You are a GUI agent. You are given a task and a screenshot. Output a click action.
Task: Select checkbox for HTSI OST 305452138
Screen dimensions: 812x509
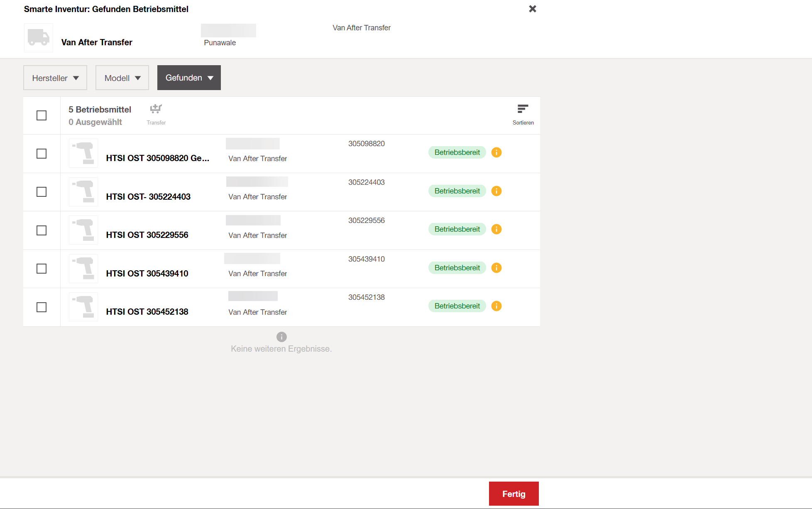coord(42,307)
